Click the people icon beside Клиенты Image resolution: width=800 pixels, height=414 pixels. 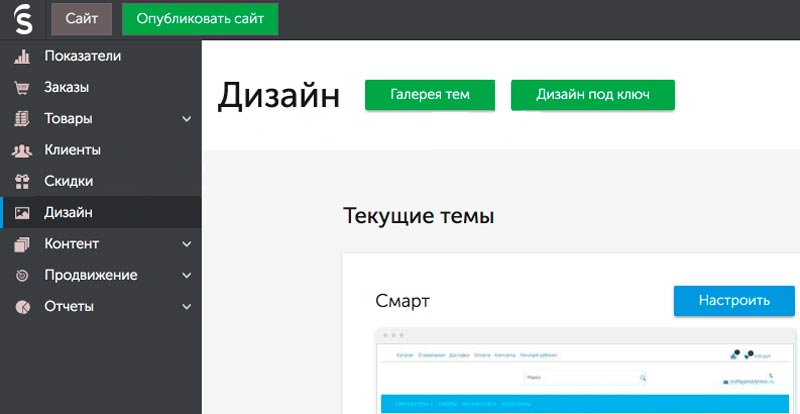coord(22,151)
